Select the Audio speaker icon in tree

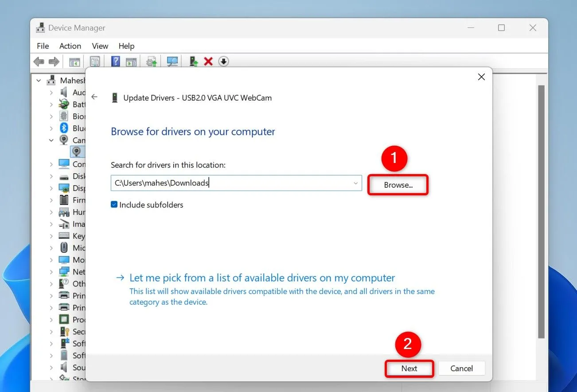tap(64, 92)
